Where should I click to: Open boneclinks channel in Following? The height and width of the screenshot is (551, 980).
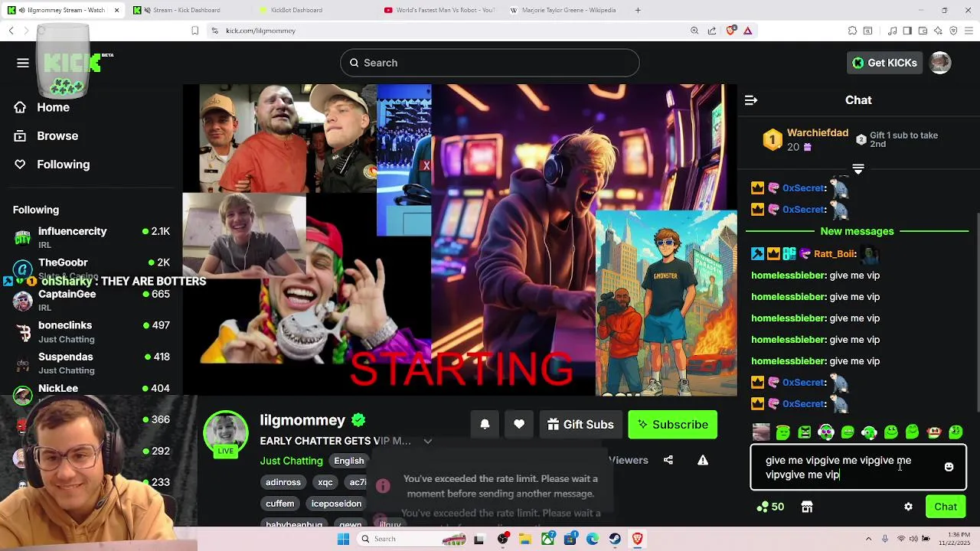pos(92,331)
